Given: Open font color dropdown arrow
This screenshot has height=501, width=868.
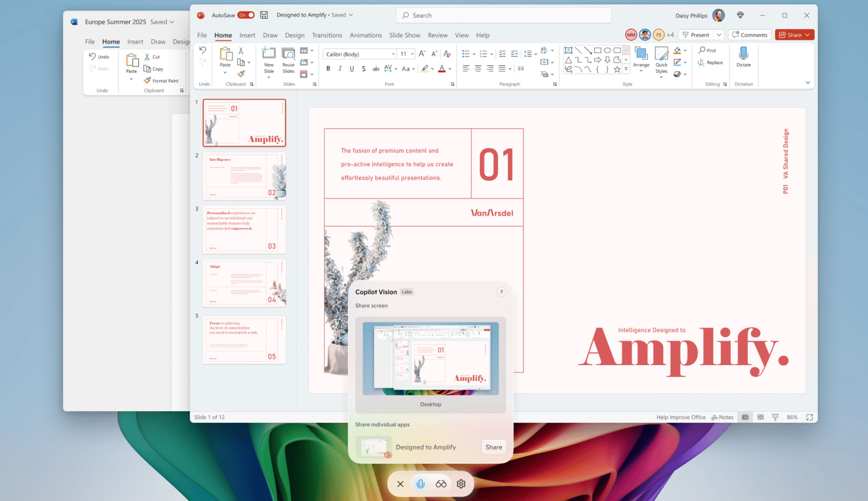Looking at the screenshot, I should coord(449,69).
